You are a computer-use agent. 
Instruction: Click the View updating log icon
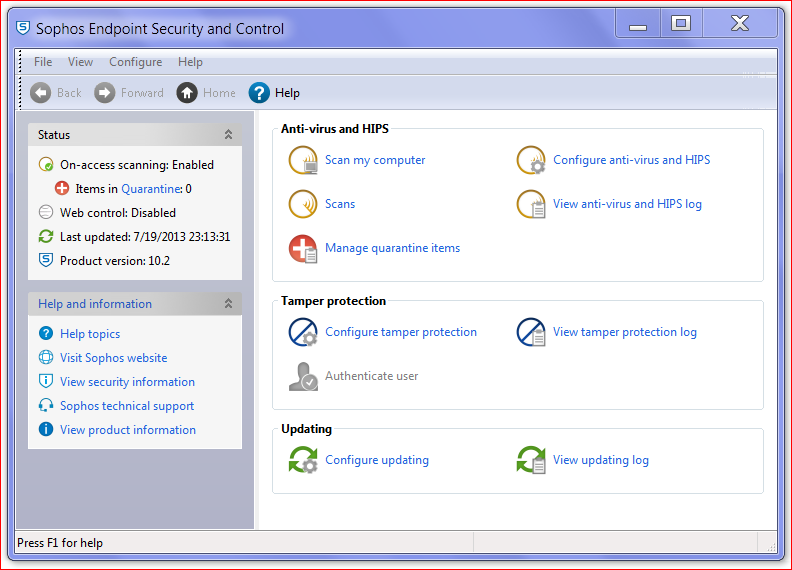click(x=531, y=460)
